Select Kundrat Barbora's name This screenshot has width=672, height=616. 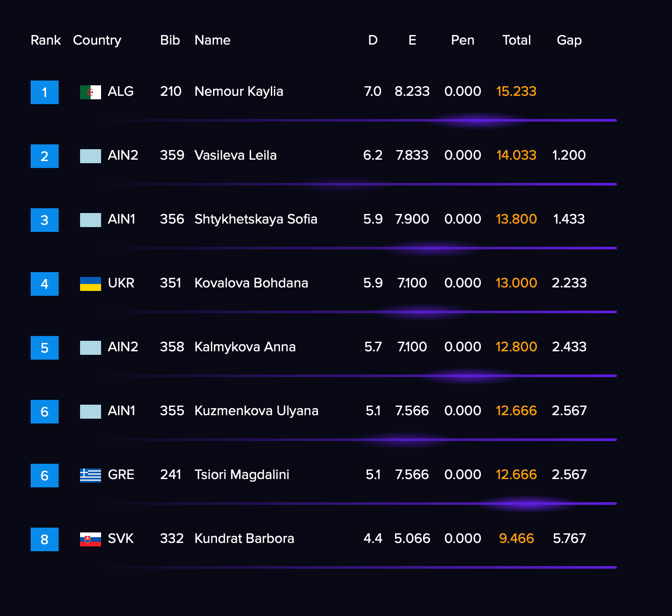[244, 539]
